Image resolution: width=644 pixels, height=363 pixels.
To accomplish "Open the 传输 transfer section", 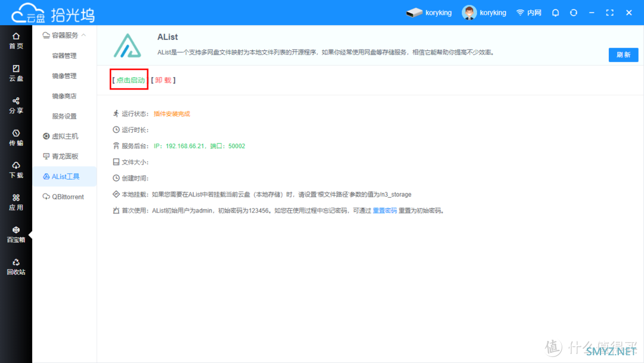I will tap(16, 138).
